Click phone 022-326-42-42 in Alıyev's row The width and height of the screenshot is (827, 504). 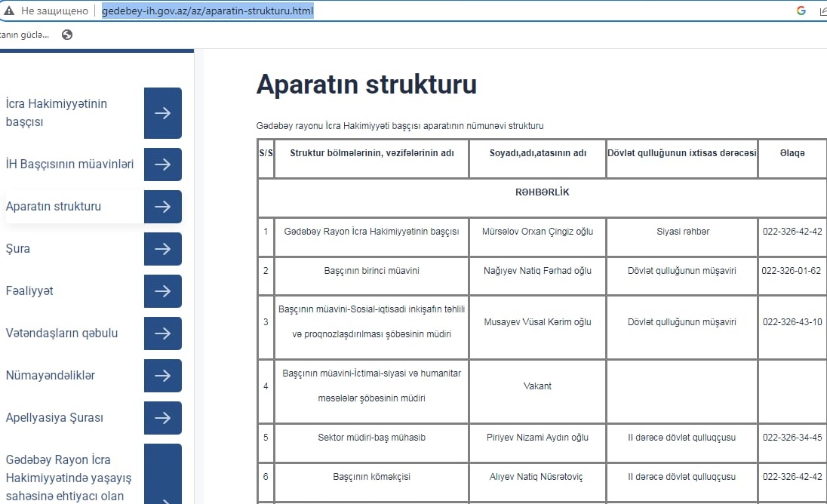(792, 477)
